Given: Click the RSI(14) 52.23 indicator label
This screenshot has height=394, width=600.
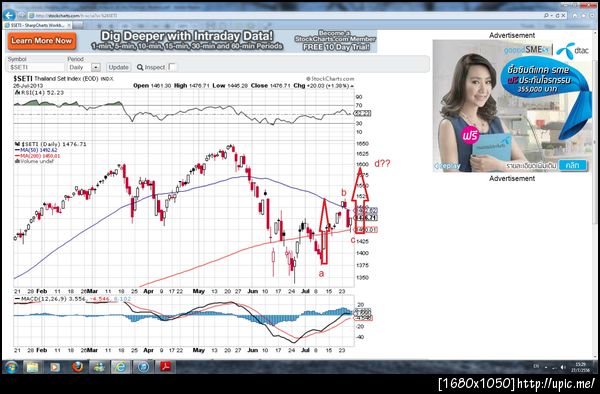Looking at the screenshot, I should click(39, 93).
